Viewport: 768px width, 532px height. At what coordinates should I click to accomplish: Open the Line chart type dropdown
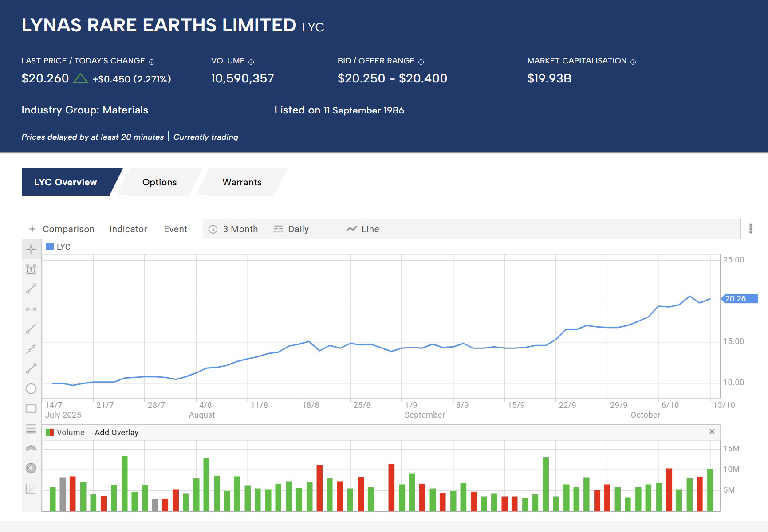(363, 229)
